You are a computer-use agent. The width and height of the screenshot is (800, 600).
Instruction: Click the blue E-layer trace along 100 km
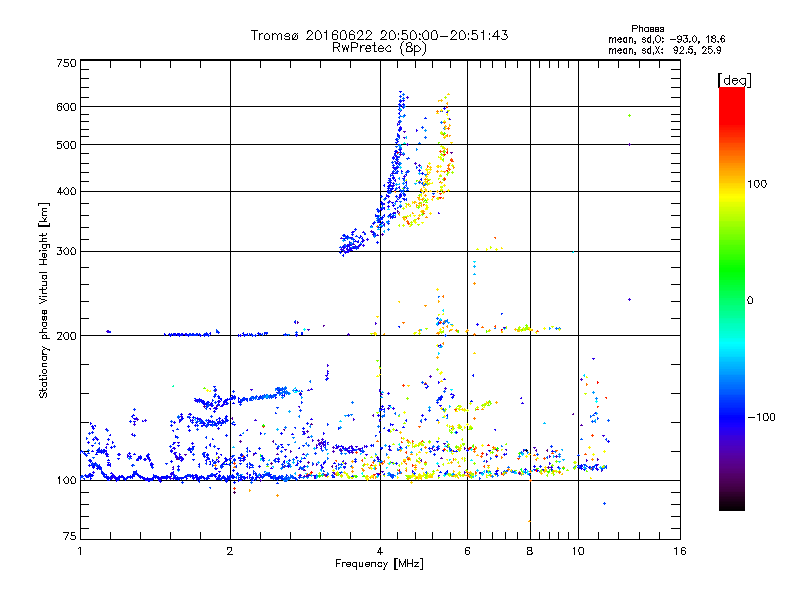189,478
